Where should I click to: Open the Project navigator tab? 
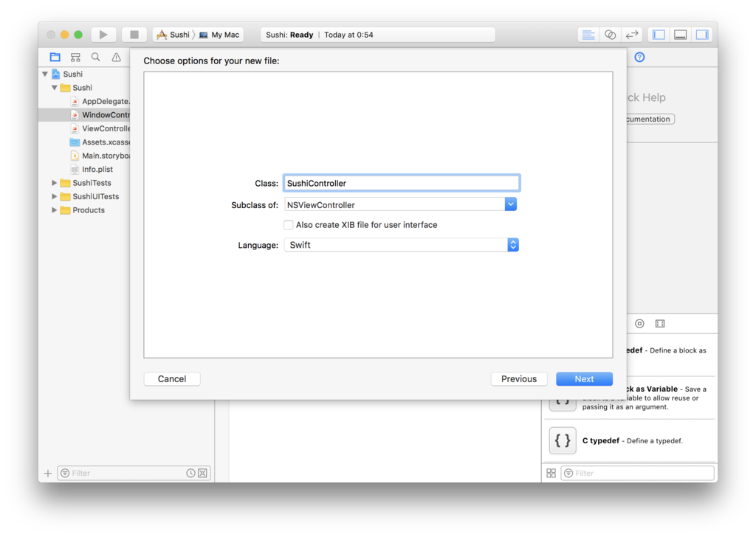tap(55, 58)
